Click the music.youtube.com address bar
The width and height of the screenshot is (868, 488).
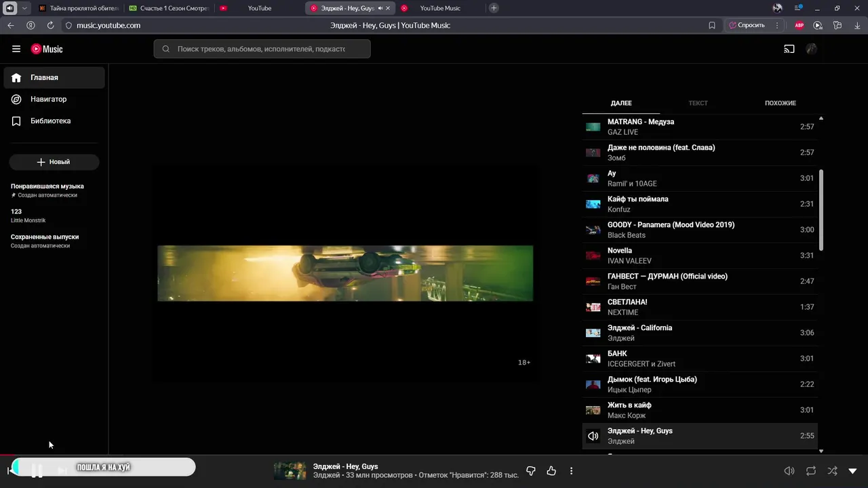tap(108, 25)
